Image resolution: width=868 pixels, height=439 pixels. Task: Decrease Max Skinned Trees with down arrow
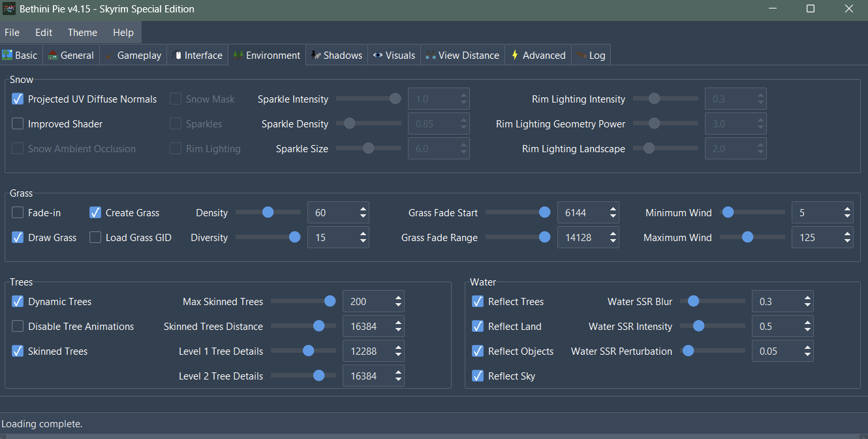tap(398, 306)
